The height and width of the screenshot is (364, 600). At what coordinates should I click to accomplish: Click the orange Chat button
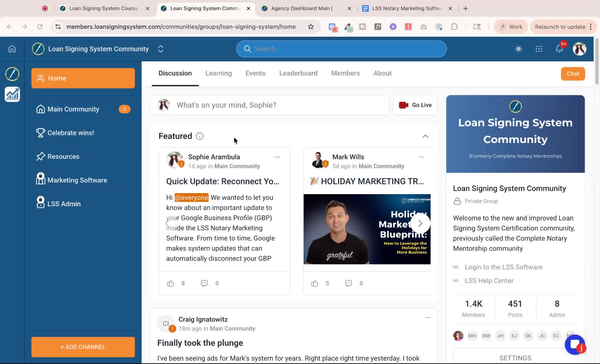[x=573, y=74]
